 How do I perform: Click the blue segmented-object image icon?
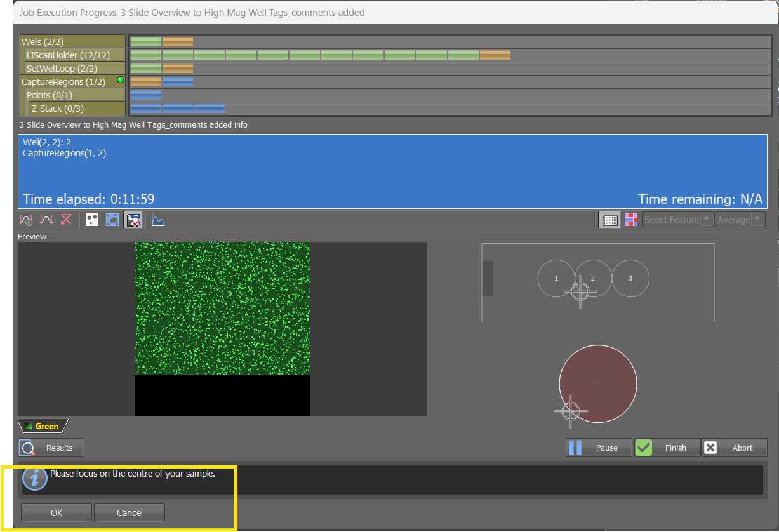coord(112,220)
